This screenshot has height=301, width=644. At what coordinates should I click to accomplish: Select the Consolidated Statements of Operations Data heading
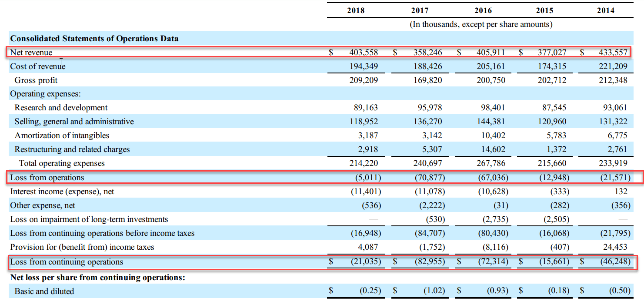tap(94, 39)
